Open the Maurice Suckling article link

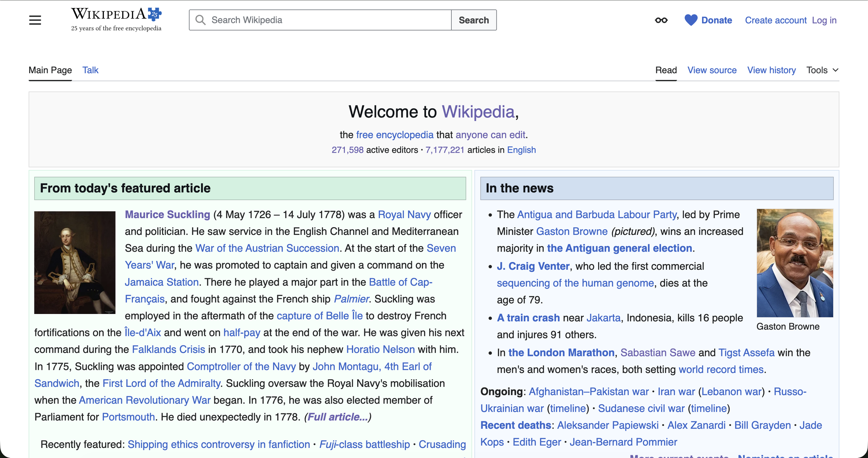[x=167, y=214]
